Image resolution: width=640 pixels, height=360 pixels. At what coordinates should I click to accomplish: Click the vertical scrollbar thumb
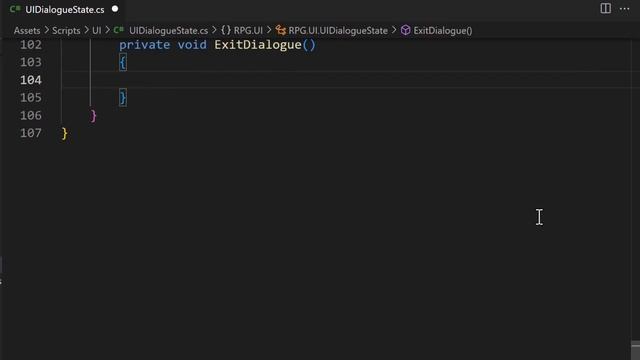635,350
